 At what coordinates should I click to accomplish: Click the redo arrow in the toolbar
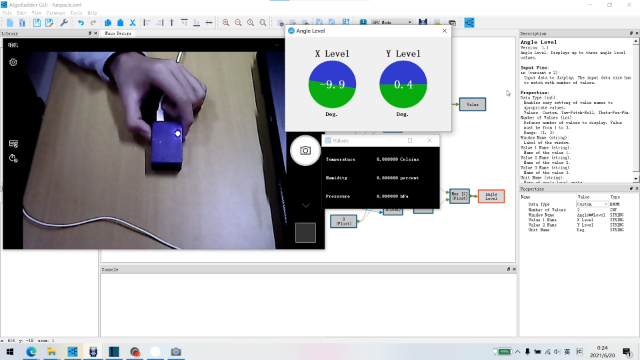(x=93, y=23)
